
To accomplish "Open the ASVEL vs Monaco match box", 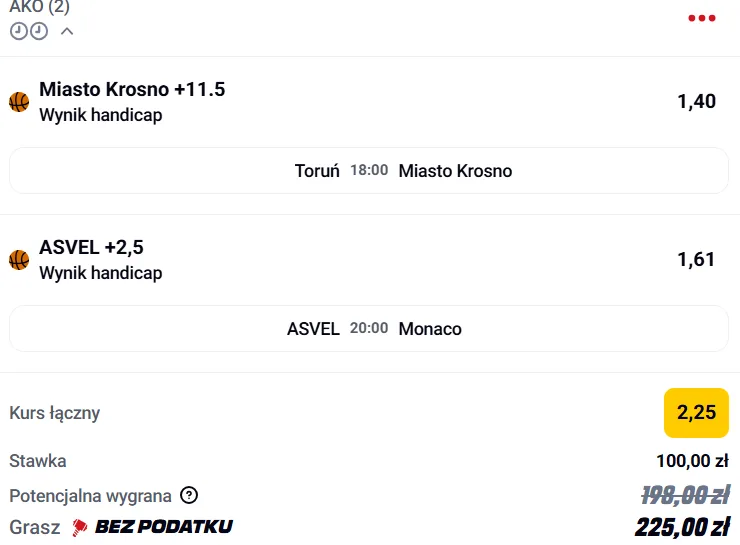I will (x=369, y=329).
